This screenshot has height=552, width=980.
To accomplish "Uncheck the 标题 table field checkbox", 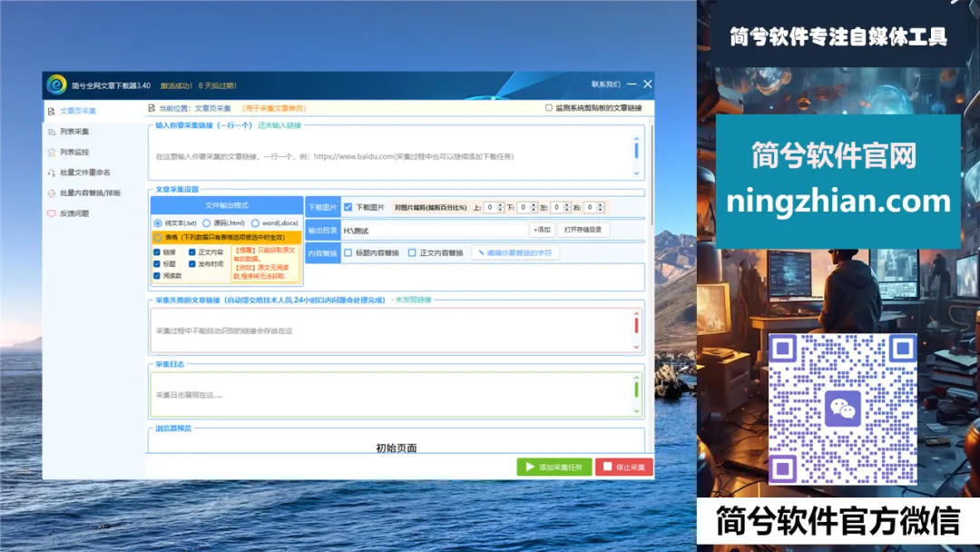I will point(157,264).
